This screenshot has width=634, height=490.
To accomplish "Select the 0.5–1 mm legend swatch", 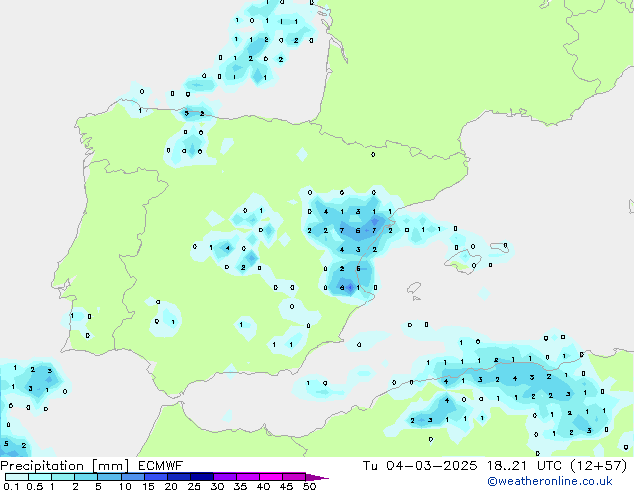I will pyautogui.click(x=40, y=477).
